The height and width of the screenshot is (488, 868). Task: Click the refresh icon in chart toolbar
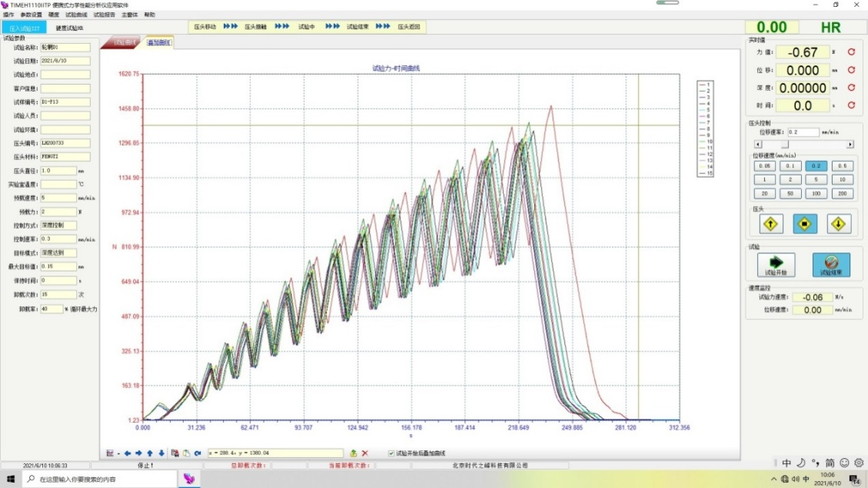[x=198, y=453]
